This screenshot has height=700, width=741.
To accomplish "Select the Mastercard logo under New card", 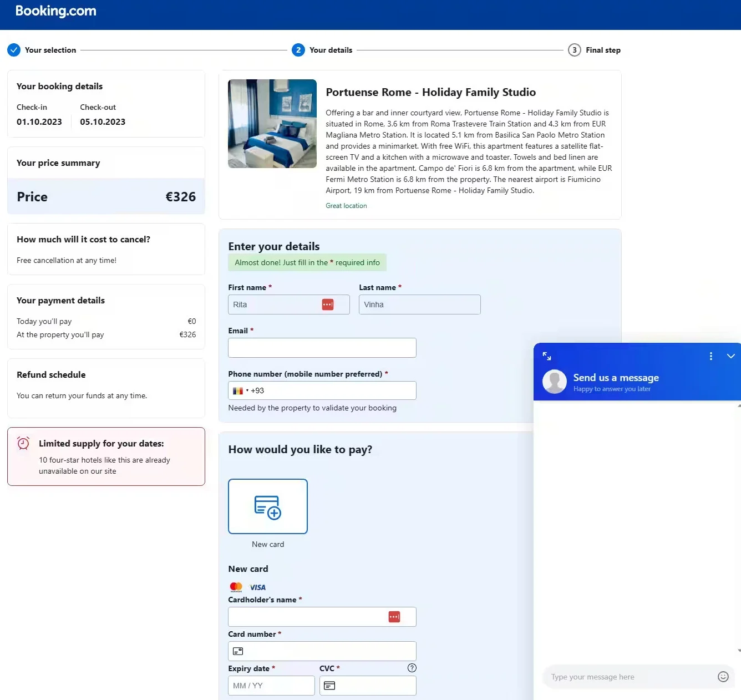I will point(236,587).
